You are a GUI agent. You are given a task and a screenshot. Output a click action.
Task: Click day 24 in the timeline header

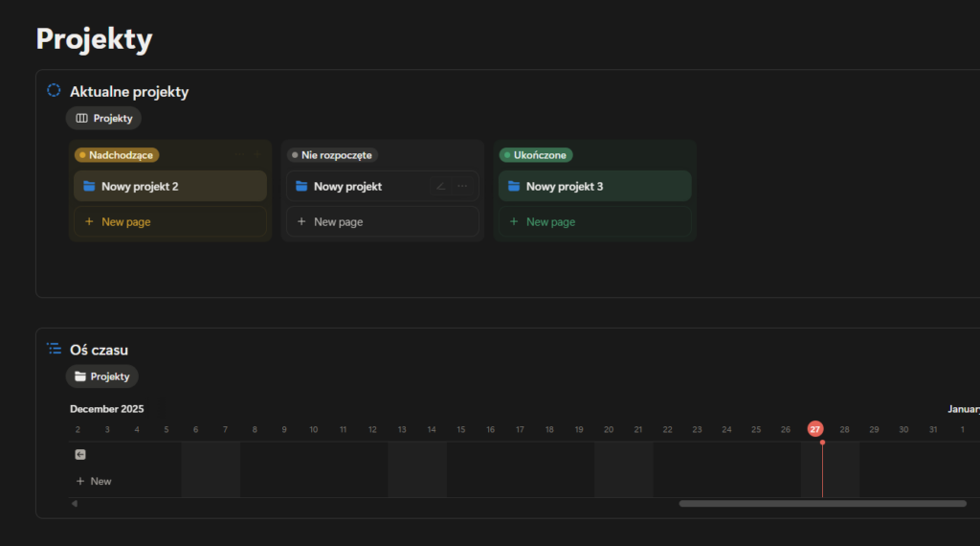click(x=726, y=430)
